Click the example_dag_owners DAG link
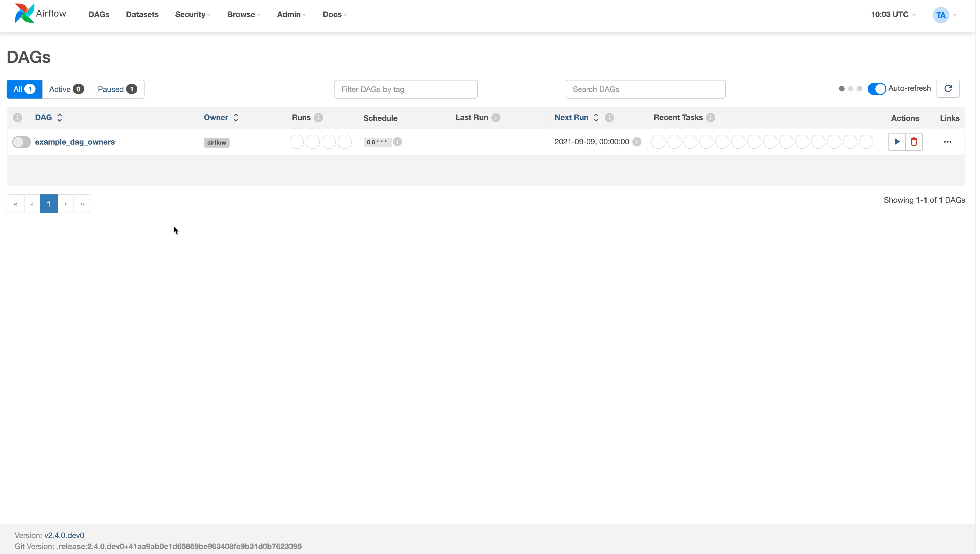 pos(75,141)
